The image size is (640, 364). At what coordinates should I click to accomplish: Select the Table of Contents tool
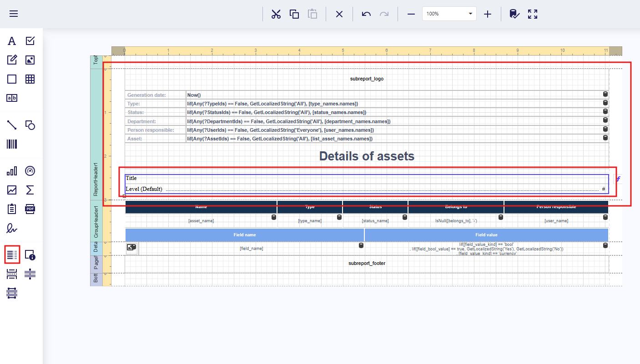pyautogui.click(x=12, y=254)
